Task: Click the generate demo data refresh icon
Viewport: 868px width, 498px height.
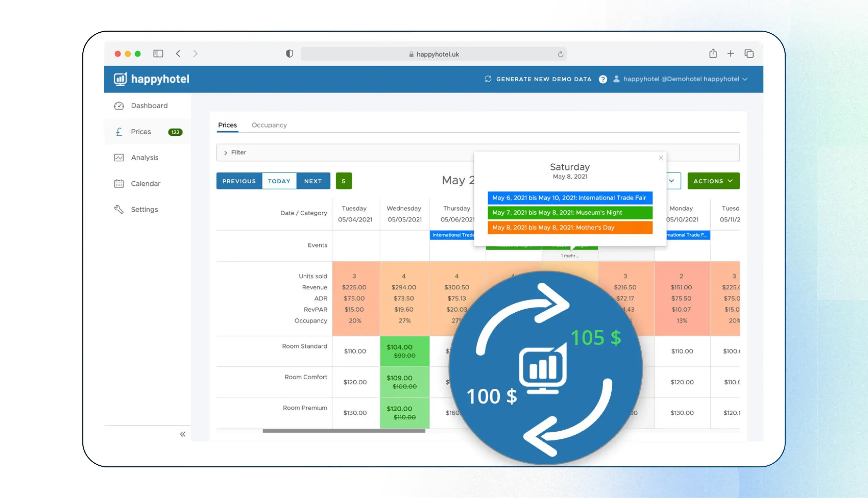Action: pos(488,79)
